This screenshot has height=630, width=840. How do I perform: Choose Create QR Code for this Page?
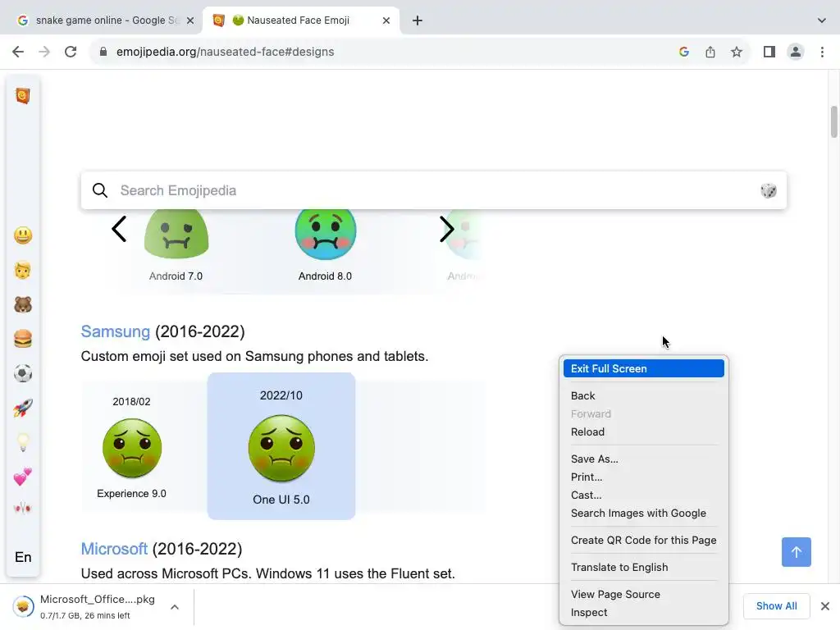point(643,540)
